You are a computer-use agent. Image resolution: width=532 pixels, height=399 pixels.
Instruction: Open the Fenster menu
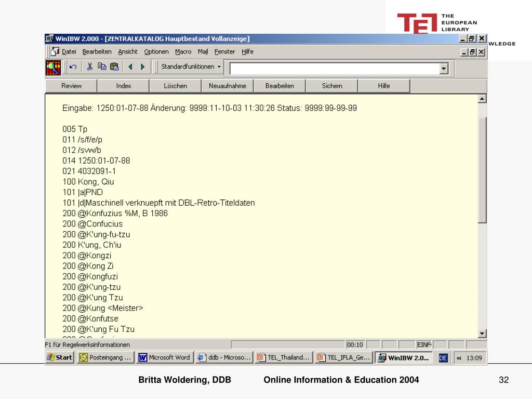224,51
